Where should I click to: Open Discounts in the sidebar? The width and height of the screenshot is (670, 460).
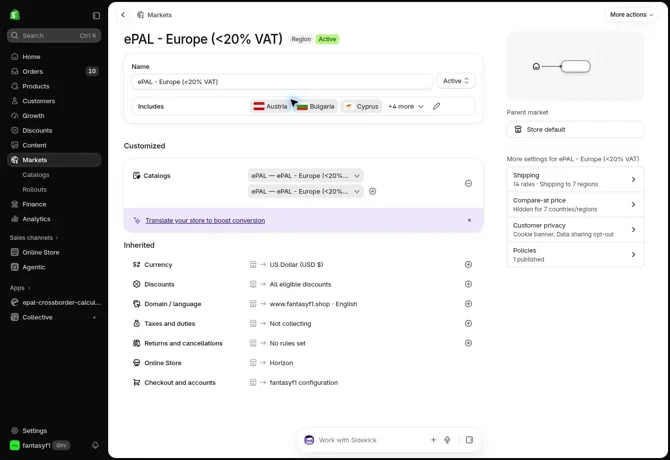pyautogui.click(x=54, y=130)
